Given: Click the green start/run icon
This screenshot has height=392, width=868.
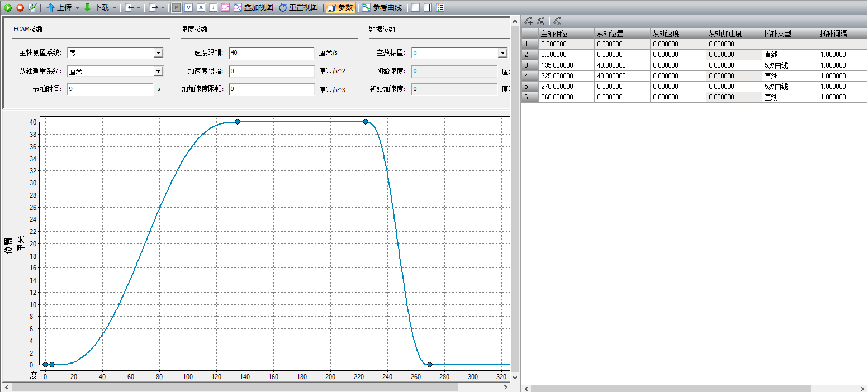Looking at the screenshot, I should pyautogui.click(x=8, y=8).
